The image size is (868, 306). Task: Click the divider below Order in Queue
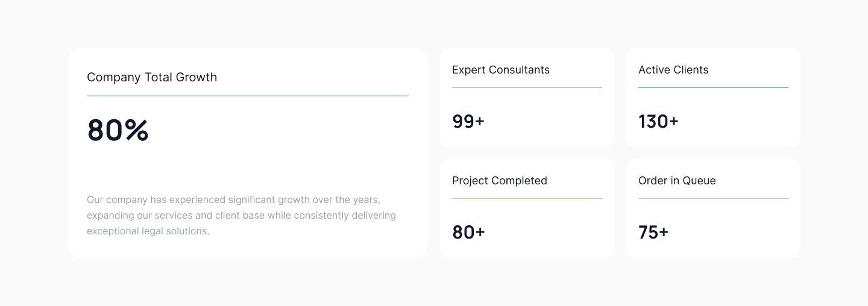(x=713, y=199)
